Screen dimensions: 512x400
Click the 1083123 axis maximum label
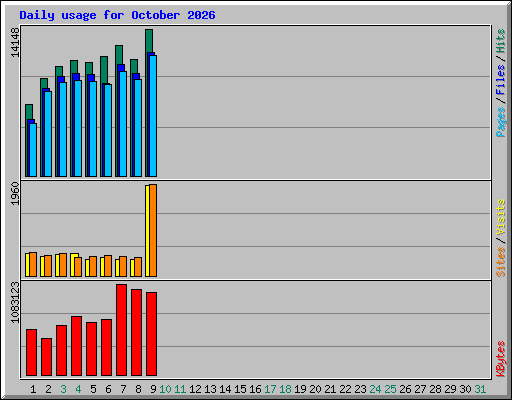pyautogui.click(x=15, y=302)
